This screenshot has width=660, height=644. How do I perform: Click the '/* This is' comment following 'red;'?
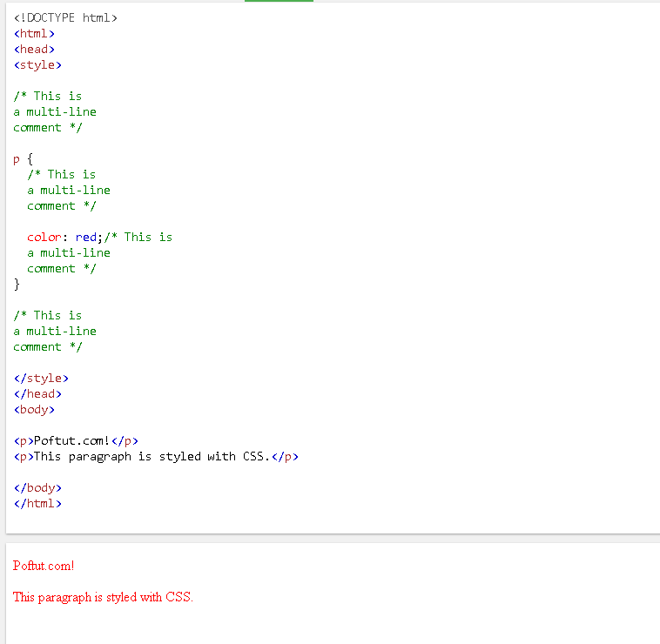tap(138, 238)
